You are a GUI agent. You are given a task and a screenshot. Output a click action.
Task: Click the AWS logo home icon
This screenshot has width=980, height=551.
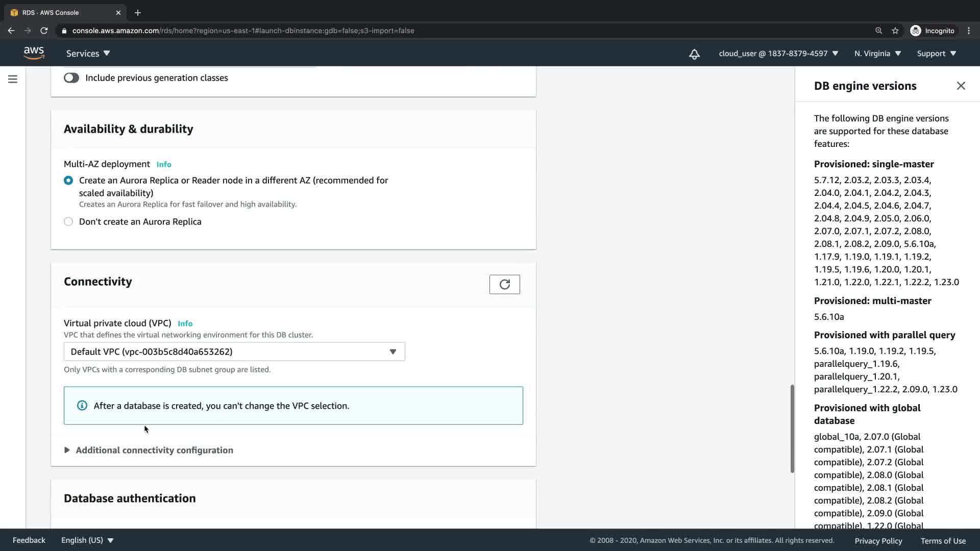coord(34,53)
